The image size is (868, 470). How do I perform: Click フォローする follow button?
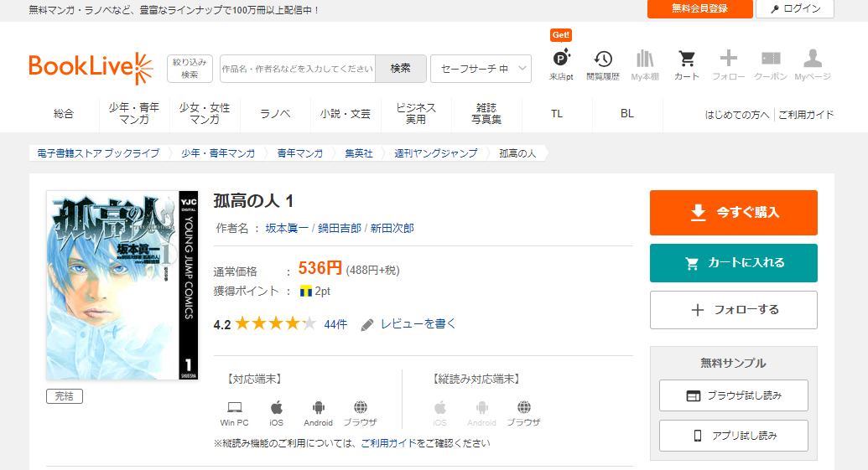[x=733, y=310]
